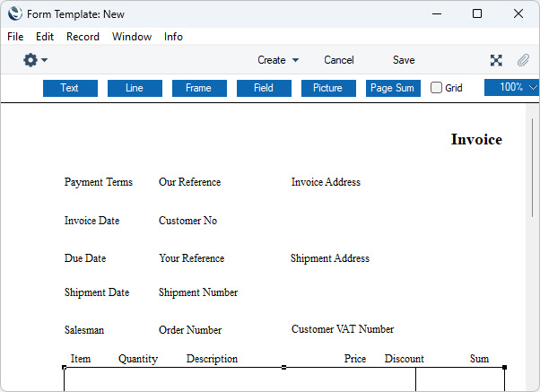Minimize the Form Template window
540x392 pixels.
437,13
